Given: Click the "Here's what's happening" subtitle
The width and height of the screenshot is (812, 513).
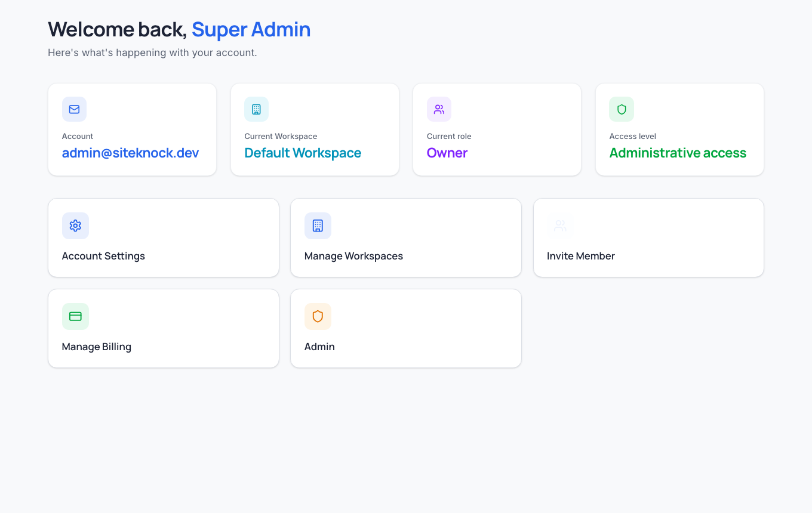Looking at the screenshot, I should pos(152,52).
